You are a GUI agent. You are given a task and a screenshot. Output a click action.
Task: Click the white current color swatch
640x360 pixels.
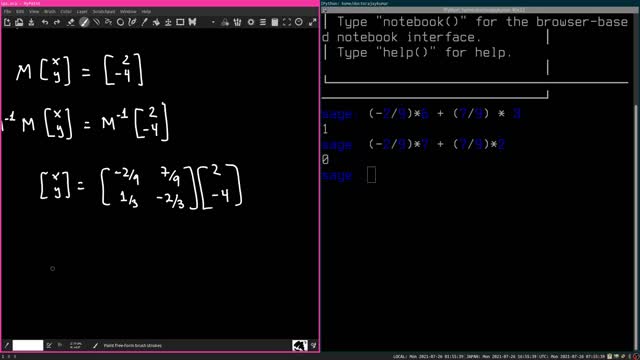28,345
